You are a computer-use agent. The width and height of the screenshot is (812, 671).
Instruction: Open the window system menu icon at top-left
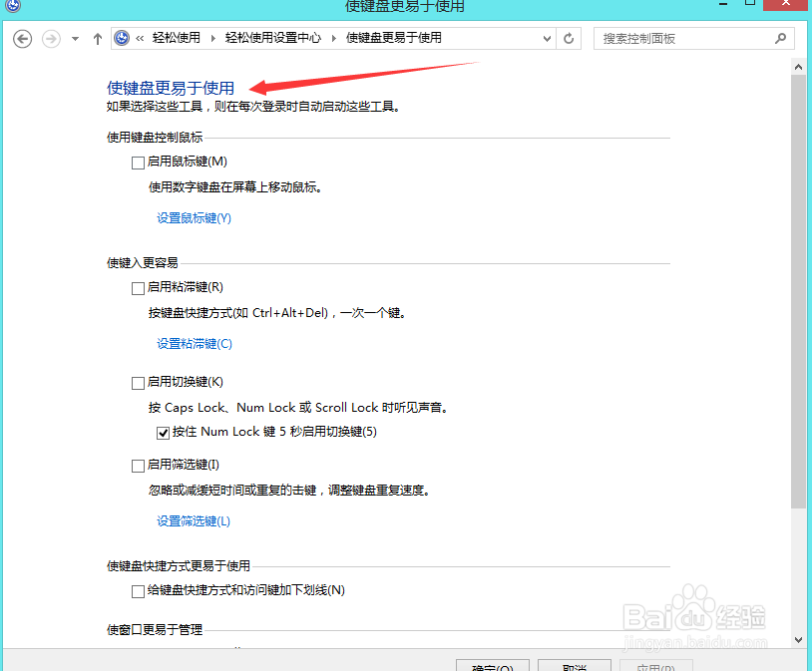click(x=11, y=7)
